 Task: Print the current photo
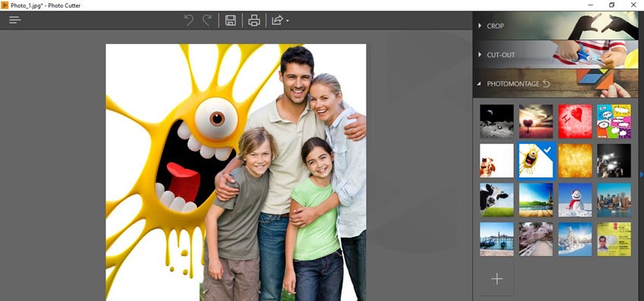(254, 20)
